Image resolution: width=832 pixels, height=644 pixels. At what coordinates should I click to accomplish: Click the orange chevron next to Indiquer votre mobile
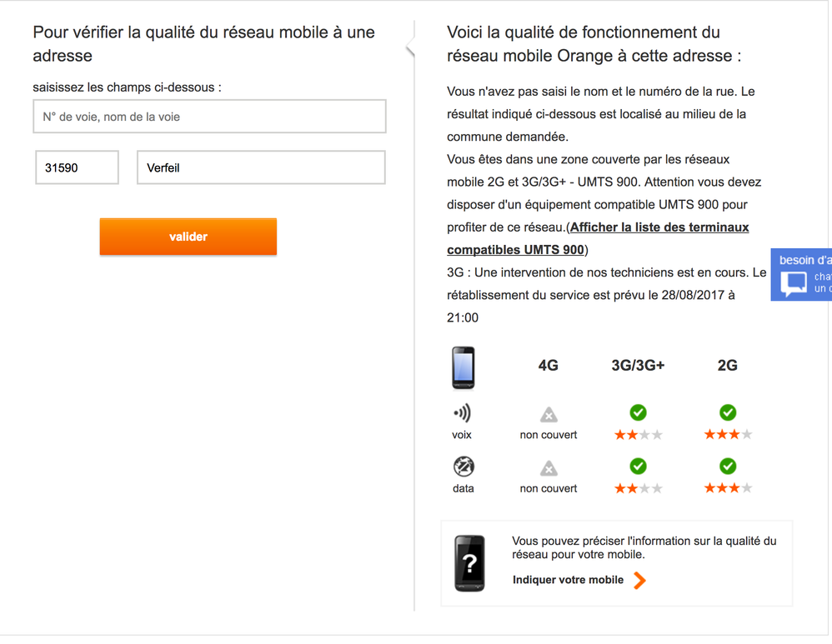pyautogui.click(x=639, y=581)
